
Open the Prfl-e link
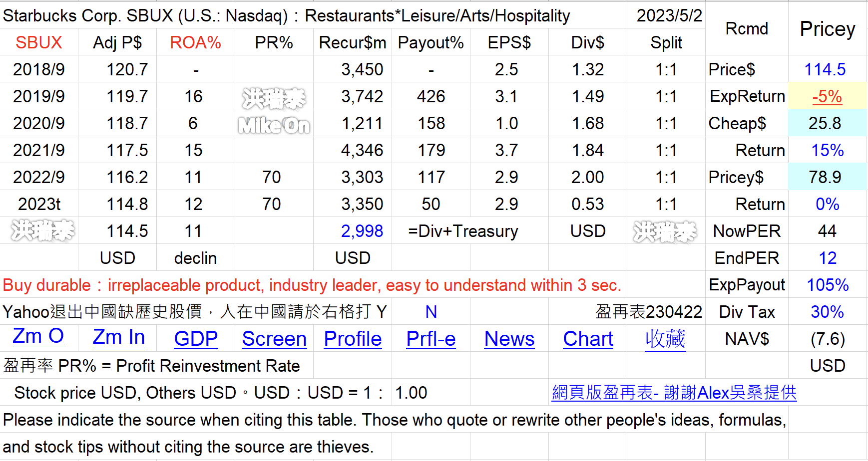[431, 339]
